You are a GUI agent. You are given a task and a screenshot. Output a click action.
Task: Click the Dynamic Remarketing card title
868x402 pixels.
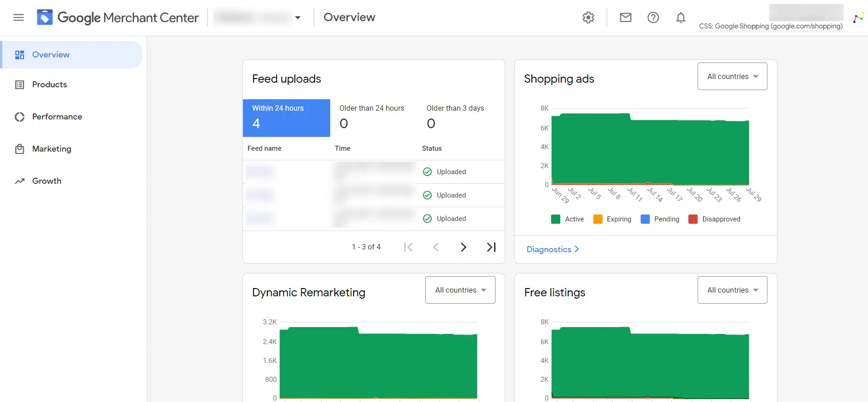pos(309,293)
